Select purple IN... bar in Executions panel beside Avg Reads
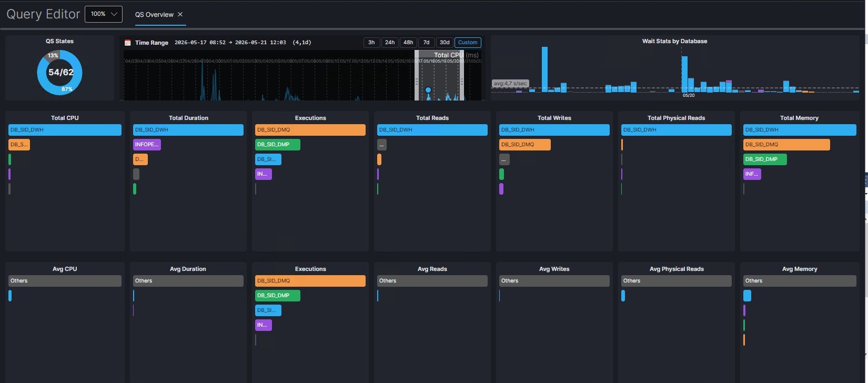Screen dimensions: 868x383 click(x=264, y=325)
